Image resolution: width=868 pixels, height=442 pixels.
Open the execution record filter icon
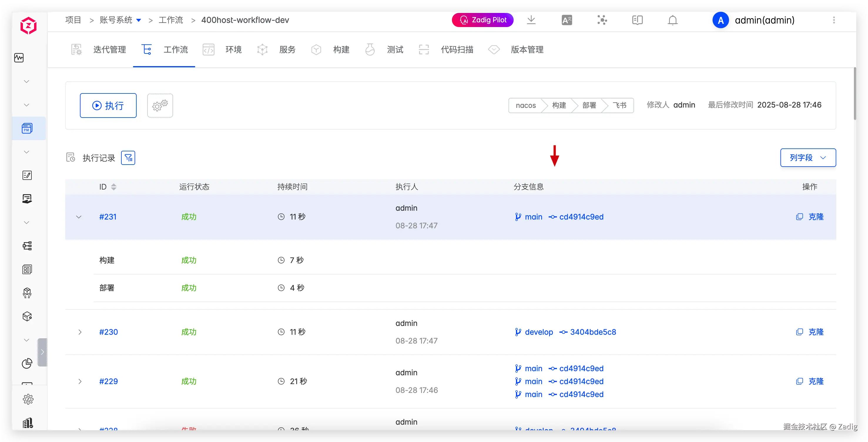click(x=128, y=158)
